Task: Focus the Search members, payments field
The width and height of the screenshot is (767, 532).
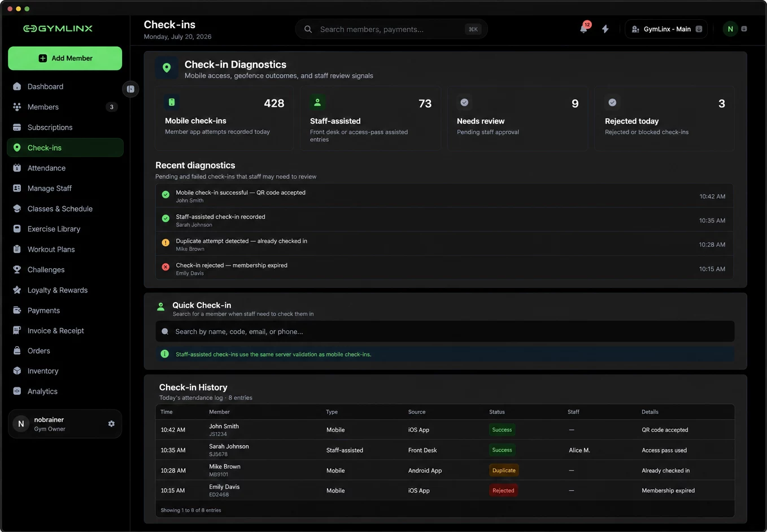Action: [x=391, y=29]
